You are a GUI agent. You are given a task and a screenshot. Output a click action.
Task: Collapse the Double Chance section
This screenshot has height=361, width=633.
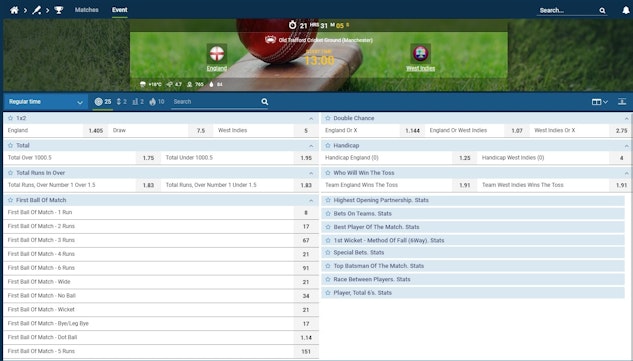pos(627,119)
